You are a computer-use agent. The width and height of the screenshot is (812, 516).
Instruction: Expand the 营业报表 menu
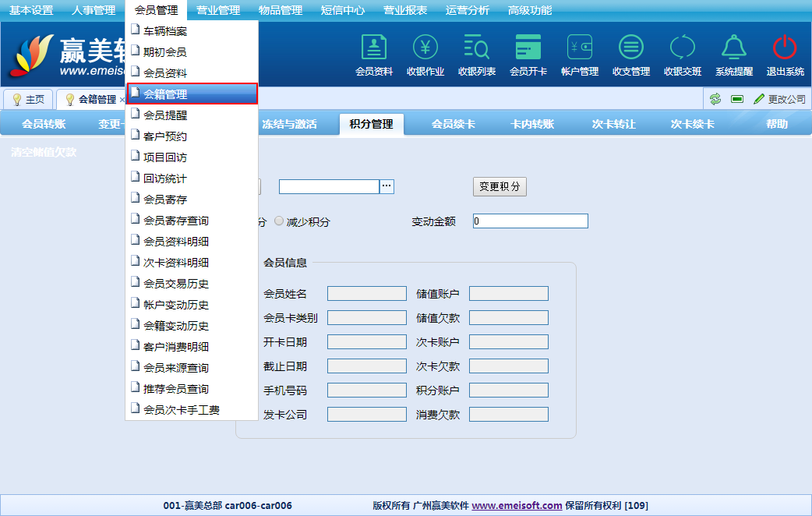pyautogui.click(x=405, y=10)
